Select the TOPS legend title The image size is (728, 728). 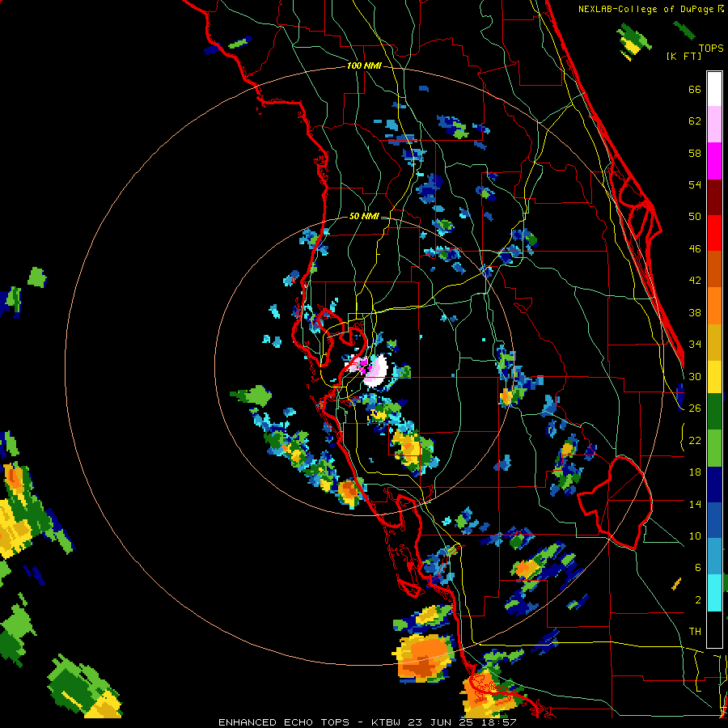tap(711, 49)
